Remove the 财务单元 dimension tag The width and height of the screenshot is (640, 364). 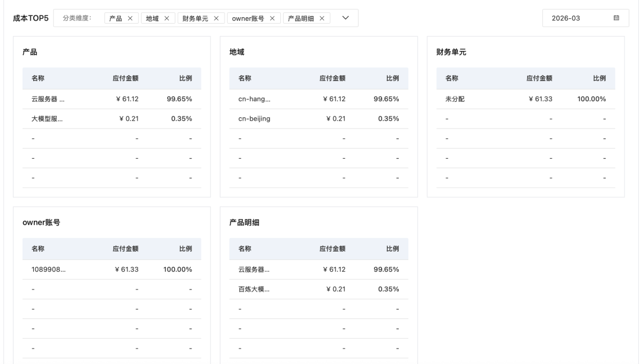pos(216,18)
